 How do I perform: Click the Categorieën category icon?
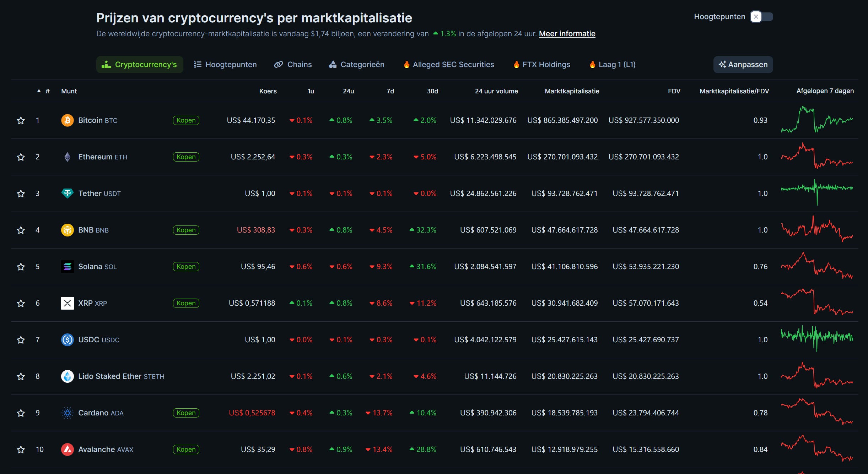pos(333,64)
